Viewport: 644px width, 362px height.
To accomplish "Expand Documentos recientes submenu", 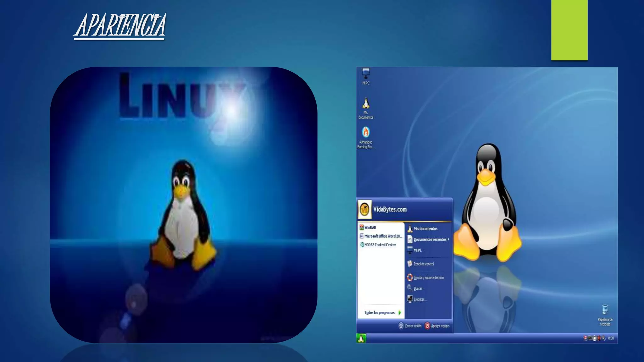I will [430, 239].
